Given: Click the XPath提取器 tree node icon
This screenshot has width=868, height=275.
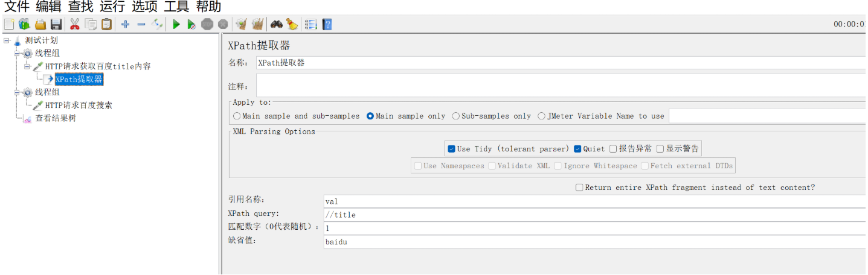Looking at the screenshot, I should tap(48, 79).
